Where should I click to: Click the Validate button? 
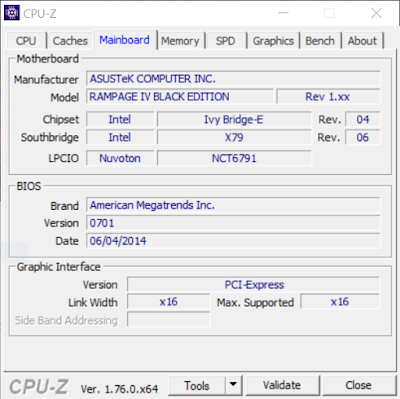pos(282,385)
